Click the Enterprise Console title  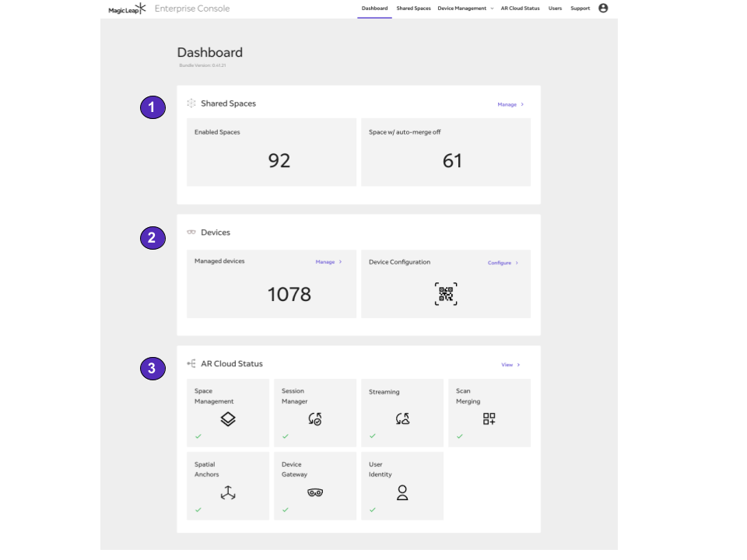tap(192, 9)
